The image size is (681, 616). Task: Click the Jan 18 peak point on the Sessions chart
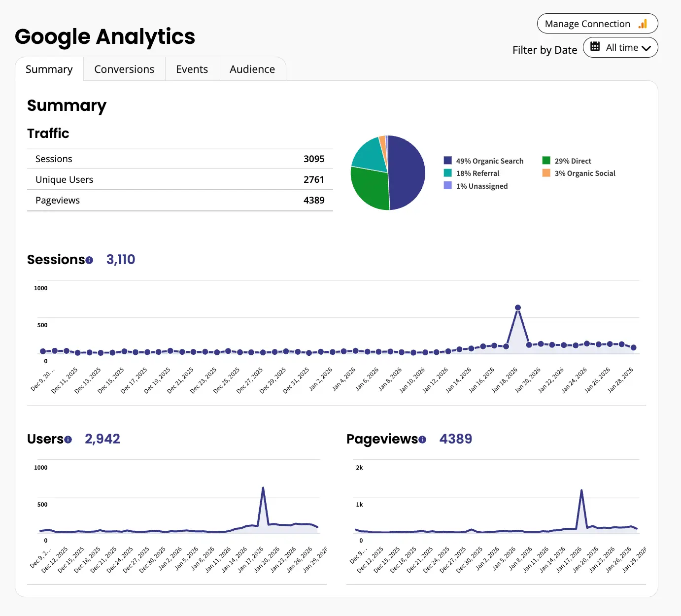517,307
